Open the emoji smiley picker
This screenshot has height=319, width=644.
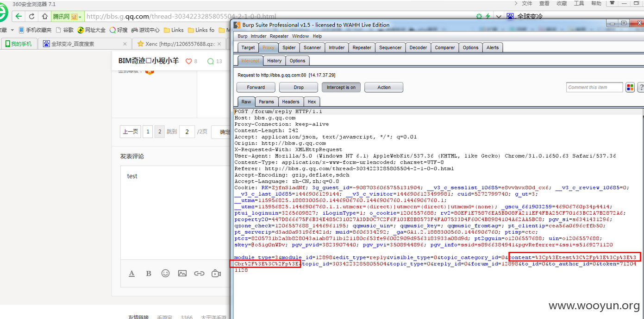click(x=165, y=274)
